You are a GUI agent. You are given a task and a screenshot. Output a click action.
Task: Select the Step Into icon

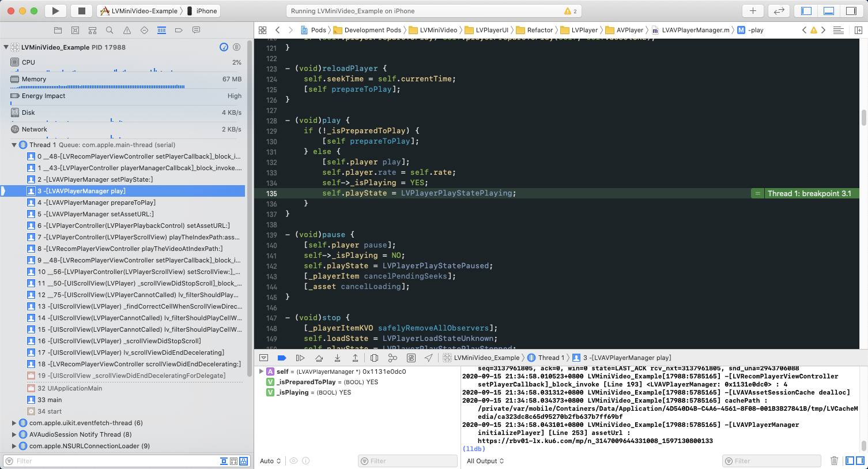click(338, 357)
